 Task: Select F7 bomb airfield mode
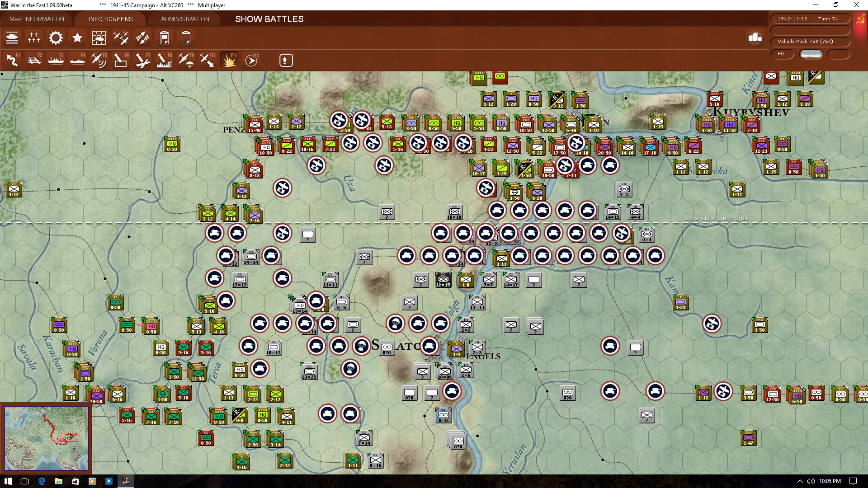[142, 60]
